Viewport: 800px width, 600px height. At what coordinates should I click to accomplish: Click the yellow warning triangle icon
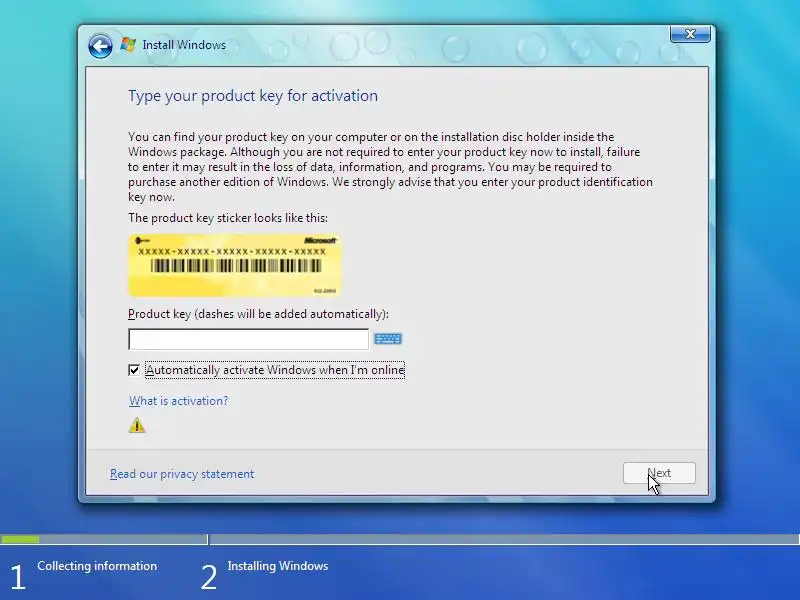click(137, 425)
